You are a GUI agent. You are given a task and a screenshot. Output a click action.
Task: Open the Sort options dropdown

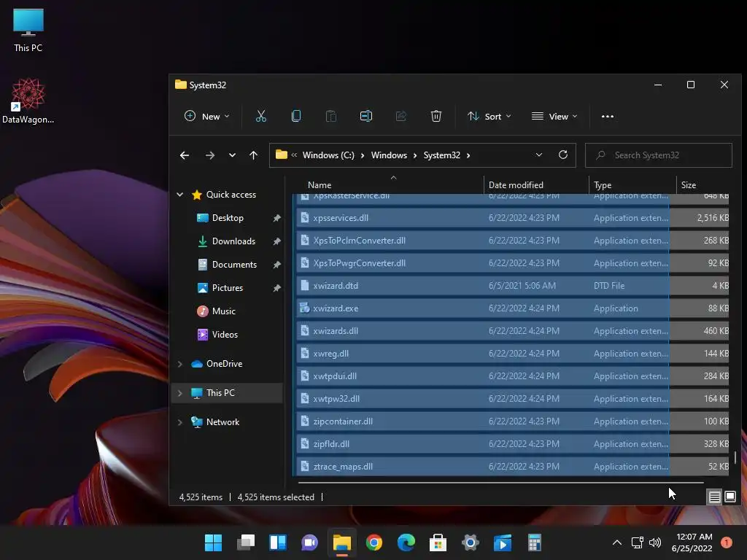point(489,116)
